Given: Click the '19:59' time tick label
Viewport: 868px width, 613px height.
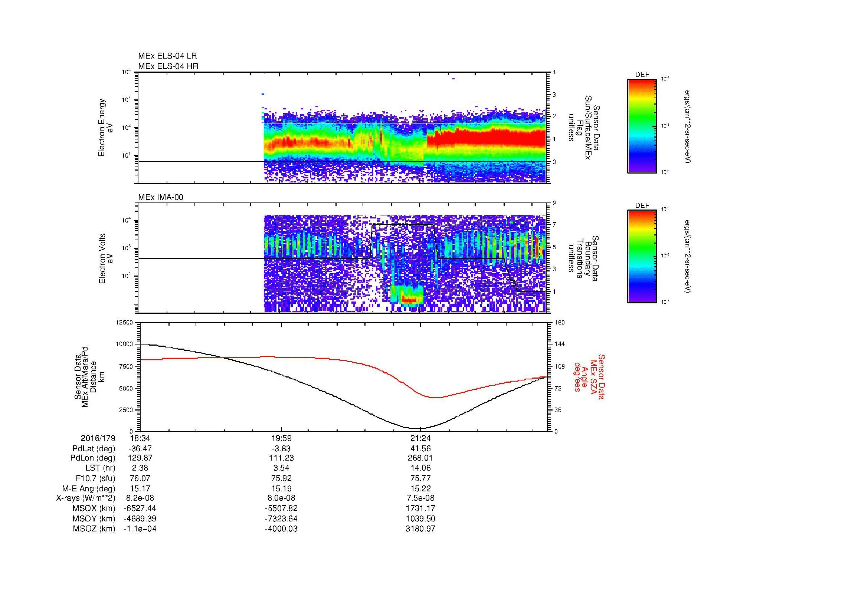Looking at the screenshot, I should (281, 438).
